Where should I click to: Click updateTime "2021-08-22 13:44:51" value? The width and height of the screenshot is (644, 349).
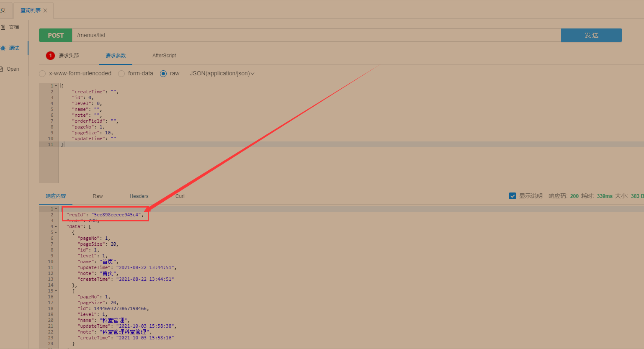tap(145, 267)
